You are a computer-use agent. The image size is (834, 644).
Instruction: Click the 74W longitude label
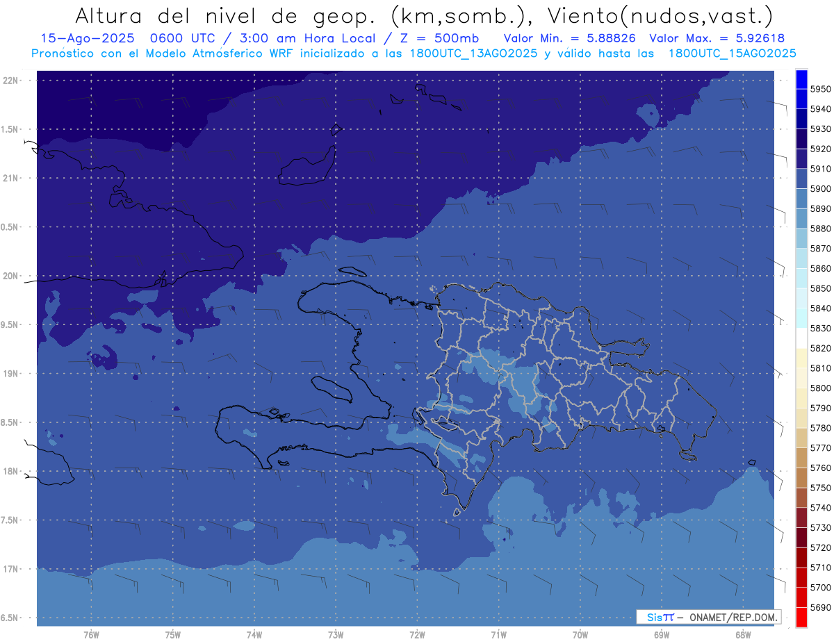coord(254,635)
